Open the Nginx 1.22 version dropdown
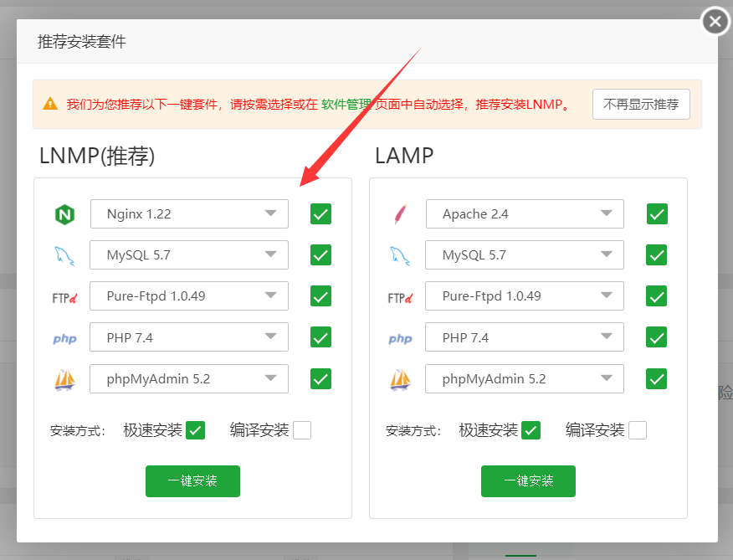The width and height of the screenshot is (733, 560). coord(189,213)
